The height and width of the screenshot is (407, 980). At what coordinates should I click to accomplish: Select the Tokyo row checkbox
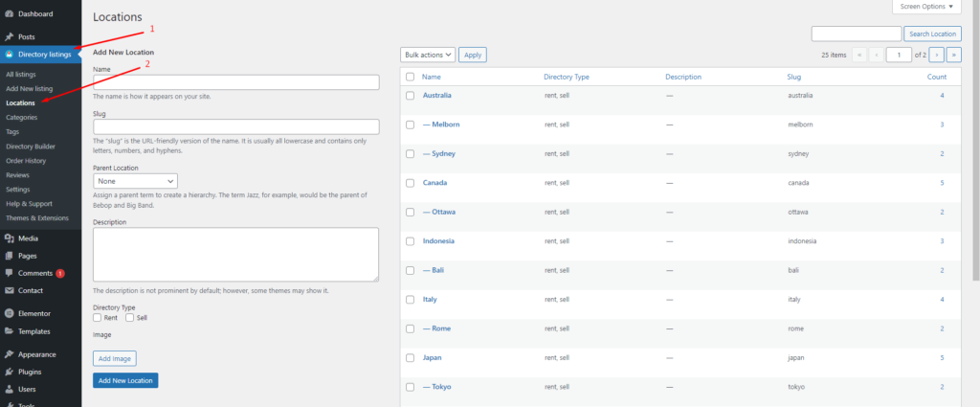[410, 387]
